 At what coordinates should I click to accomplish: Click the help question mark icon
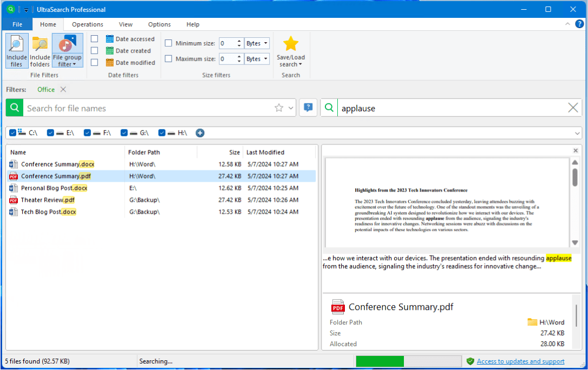pos(579,24)
